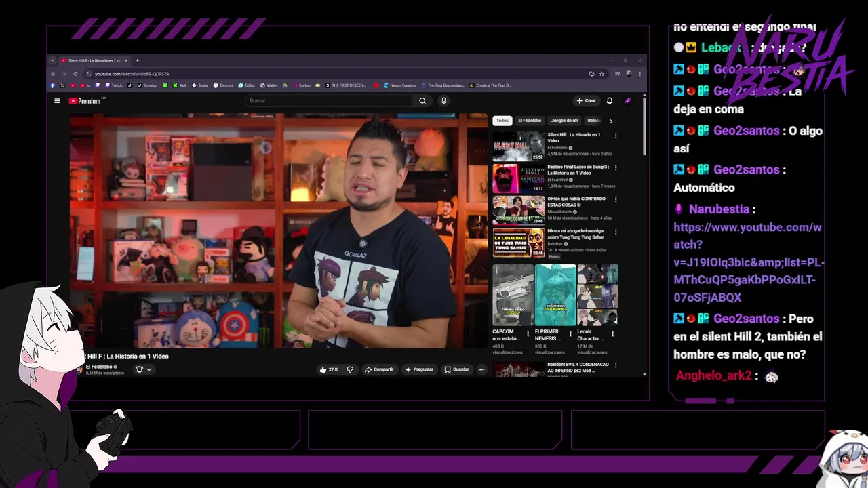The height and width of the screenshot is (488, 868).
Task: Open Narubestia's YouTube link in chat
Action: point(749,262)
